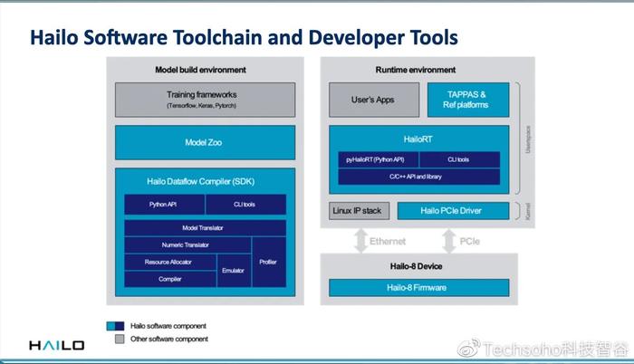Screen dimensions: 634x364
Task: Click the PCIe label
Action: pyautogui.click(x=470, y=241)
